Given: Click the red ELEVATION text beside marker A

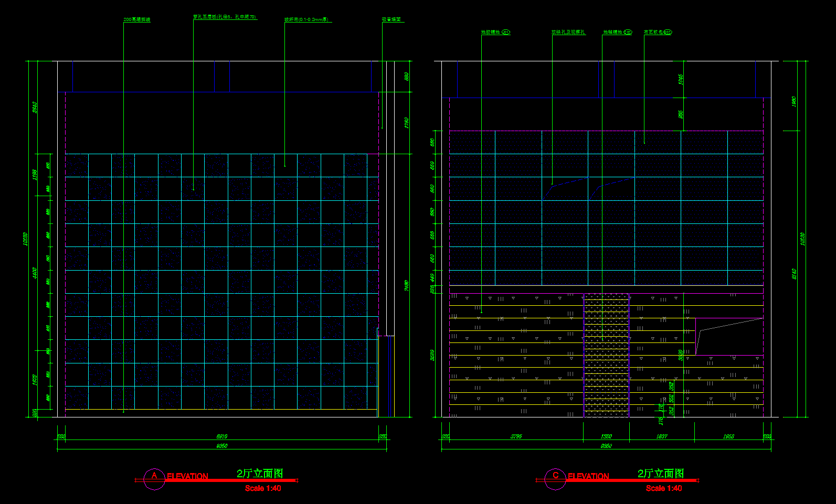Looking at the screenshot, I should [x=187, y=476].
